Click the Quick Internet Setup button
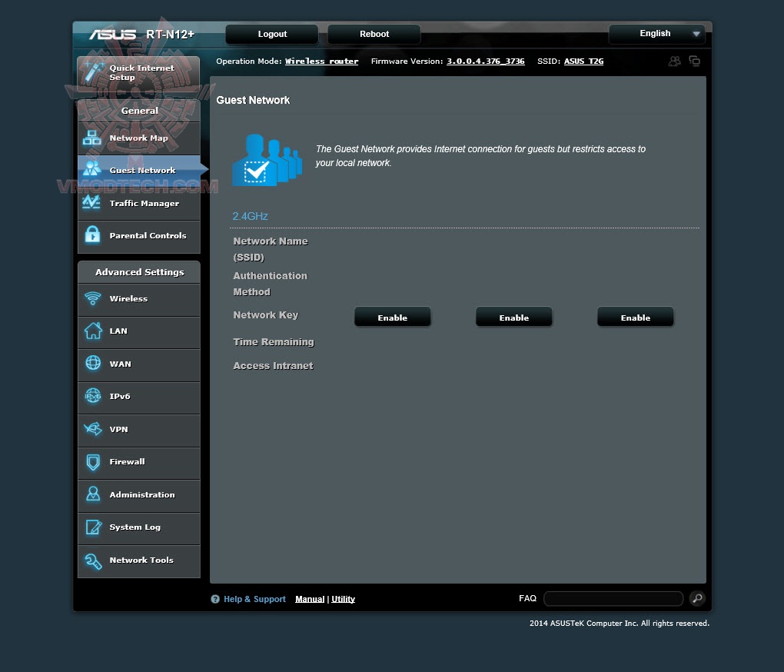The image size is (784, 672). (138, 73)
